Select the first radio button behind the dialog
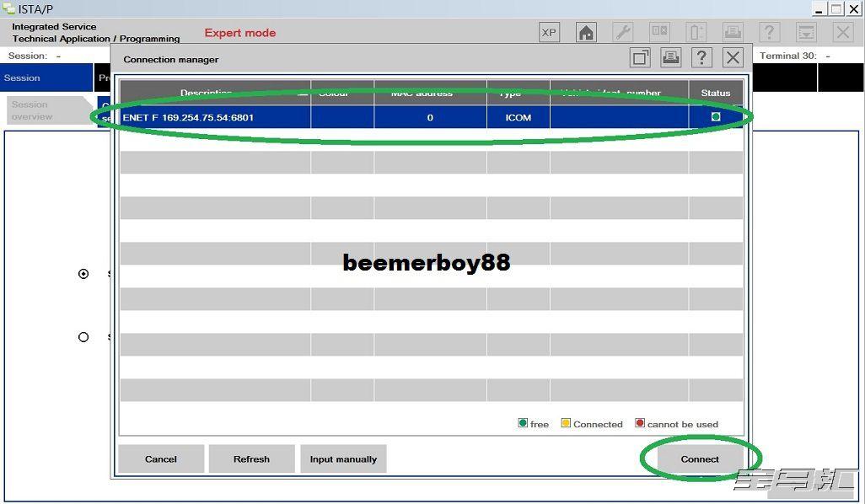 tap(83, 274)
